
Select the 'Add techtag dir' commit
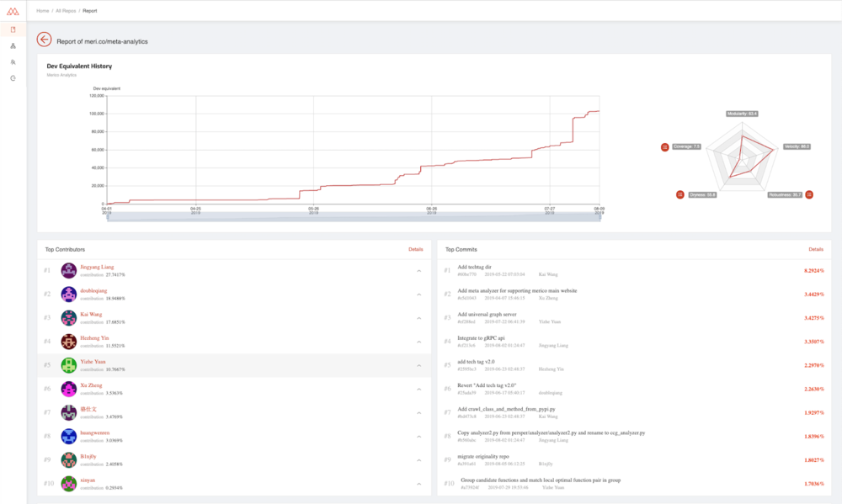(x=474, y=267)
